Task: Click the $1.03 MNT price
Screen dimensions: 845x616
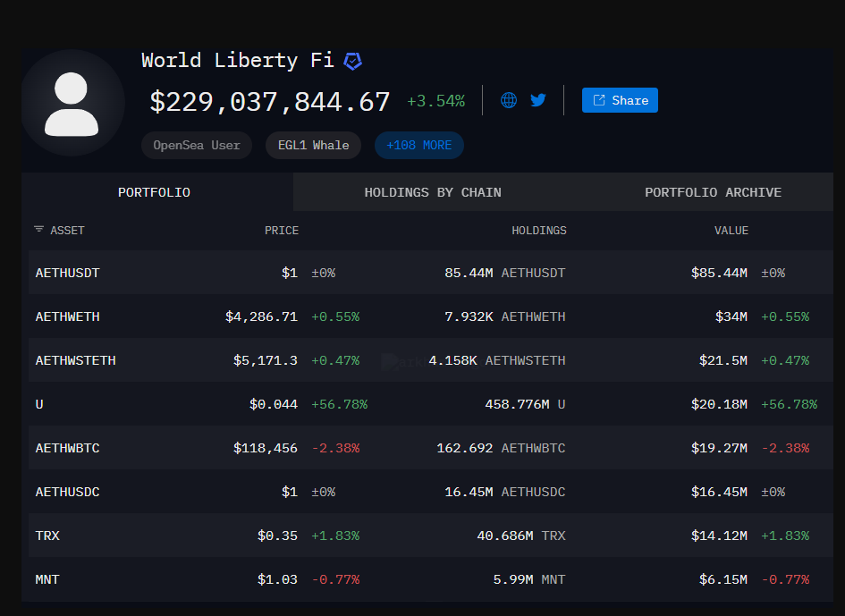Action: point(277,580)
